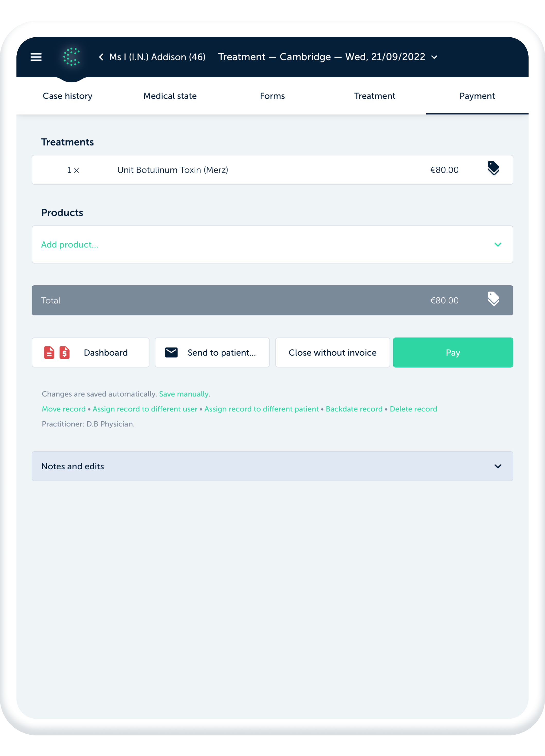Expand the treatment date dropdown chevron
The width and height of the screenshot is (545, 756).
(434, 57)
